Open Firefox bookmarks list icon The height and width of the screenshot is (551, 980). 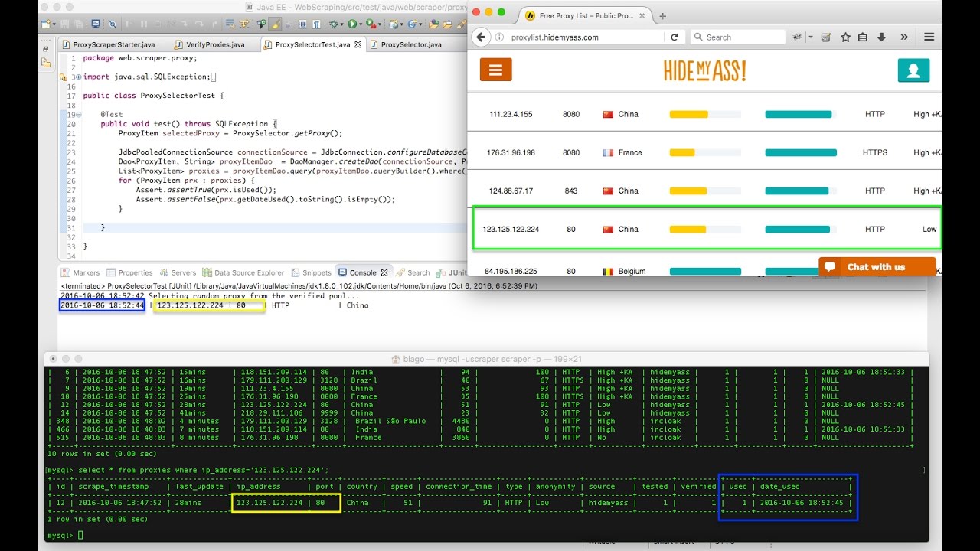pyautogui.click(x=863, y=37)
